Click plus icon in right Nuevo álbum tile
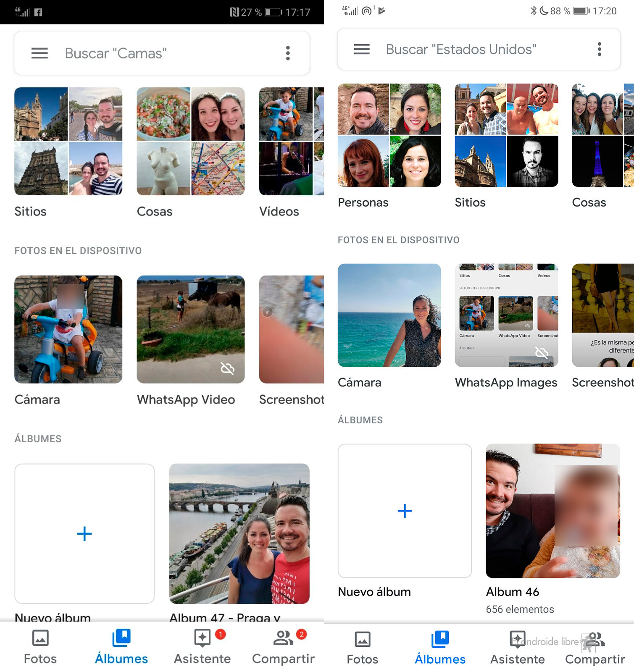This screenshot has height=672, width=634. click(405, 511)
